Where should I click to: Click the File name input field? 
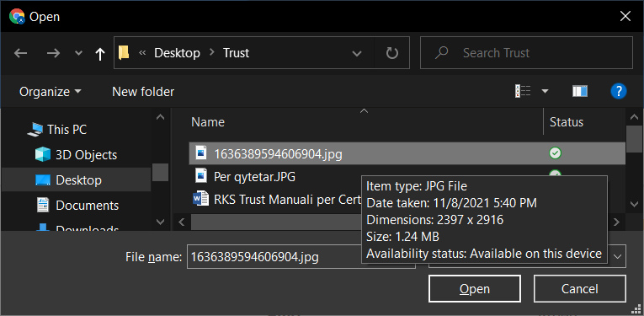(301, 257)
